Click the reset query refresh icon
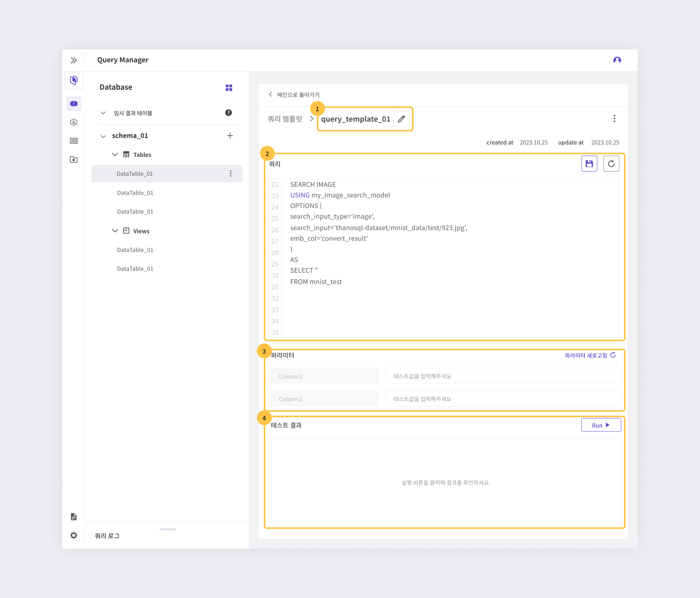Image resolution: width=700 pixels, height=598 pixels. click(x=611, y=164)
